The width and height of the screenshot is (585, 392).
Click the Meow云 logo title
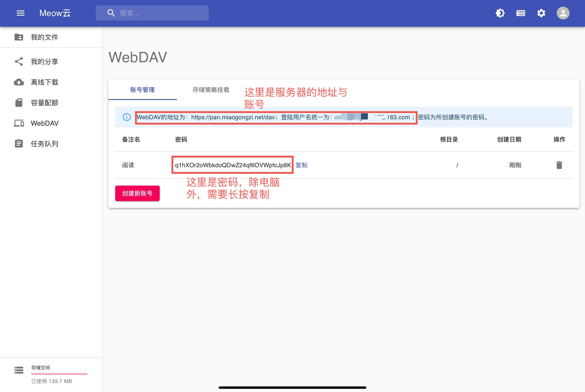[x=55, y=13]
